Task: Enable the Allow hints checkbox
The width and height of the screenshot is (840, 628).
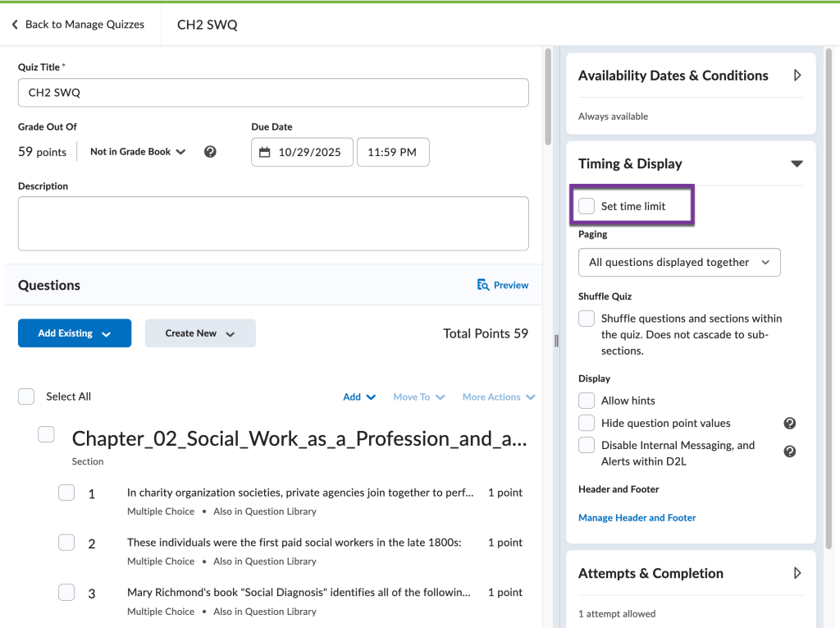Action: (x=587, y=401)
